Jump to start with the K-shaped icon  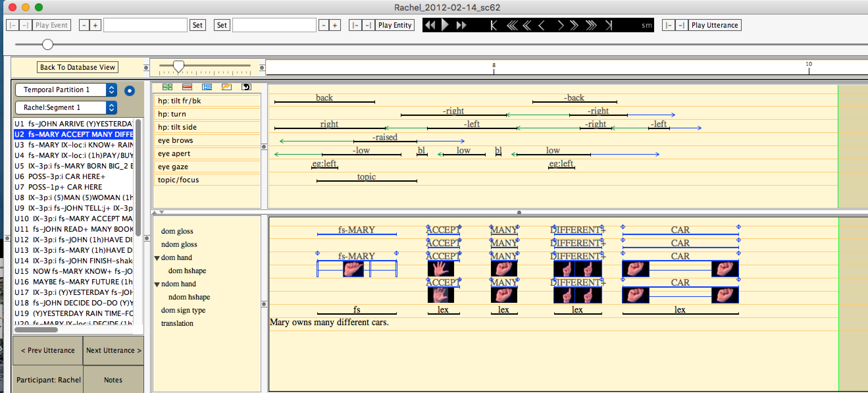(494, 25)
